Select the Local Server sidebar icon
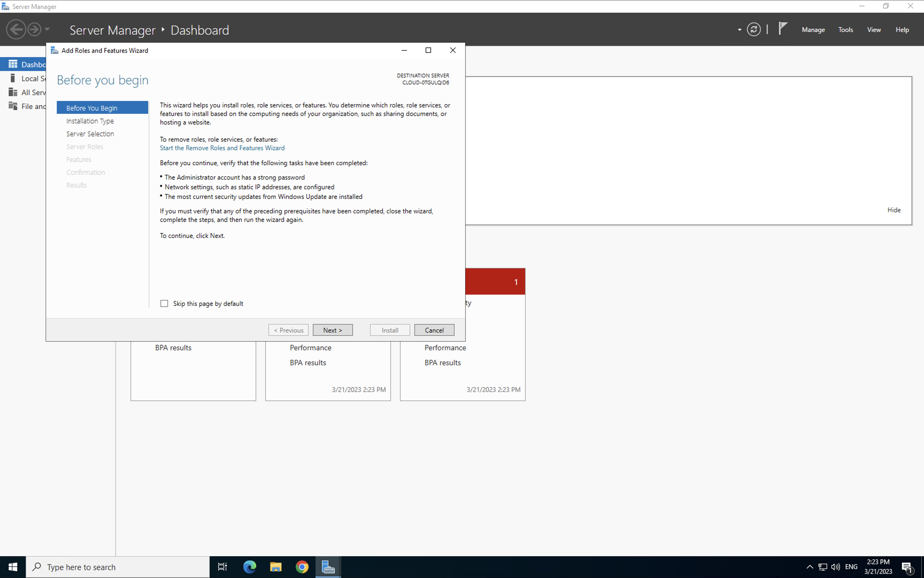The height and width of the screenshot is (578, 924). (x=13, y=78)
